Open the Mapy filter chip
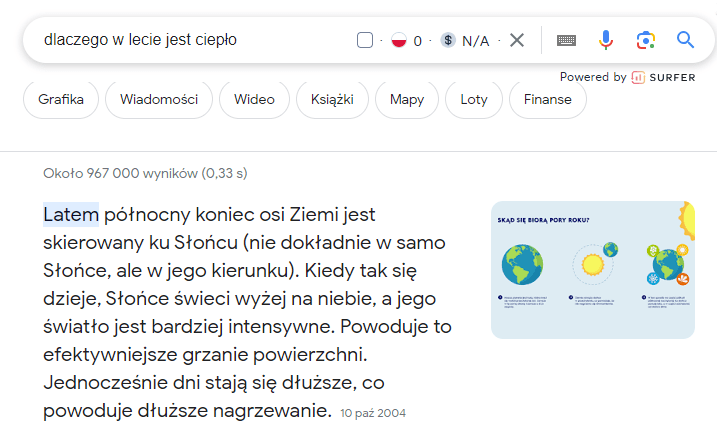The height and width of the screenshot is (434, 717). tap(407, 99)
